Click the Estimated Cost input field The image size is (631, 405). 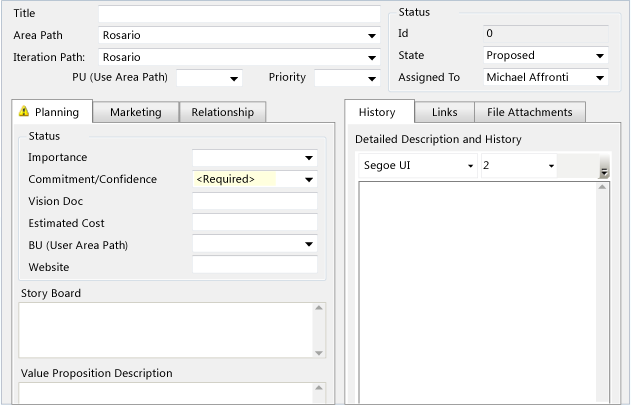pyautogui.click(x=255, y=222)
